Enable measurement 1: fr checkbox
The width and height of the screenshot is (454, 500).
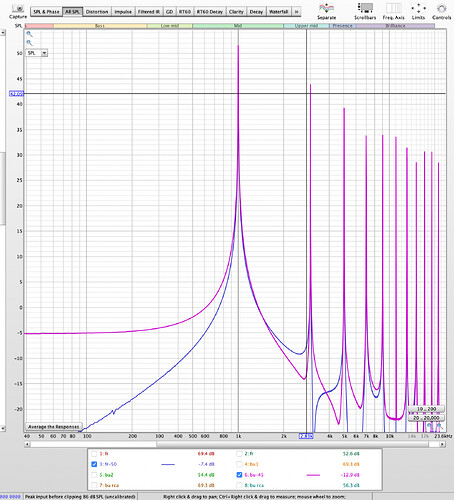click(94, 454)
